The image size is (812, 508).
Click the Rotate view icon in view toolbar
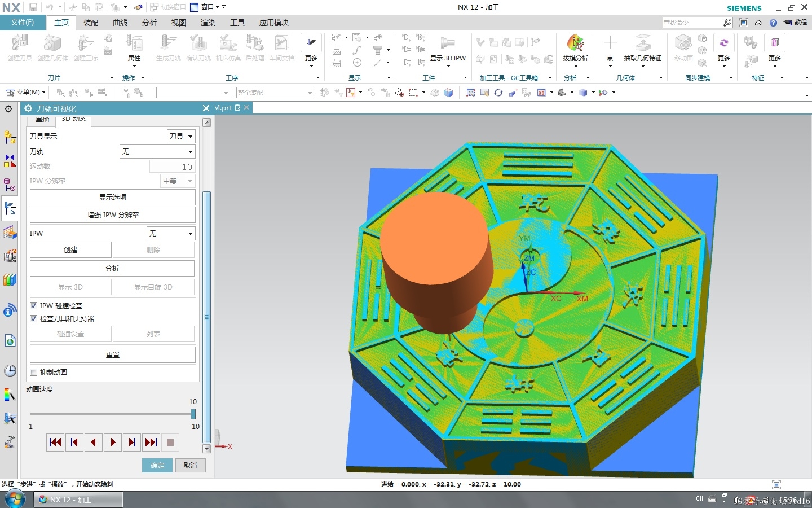point(498,93)
